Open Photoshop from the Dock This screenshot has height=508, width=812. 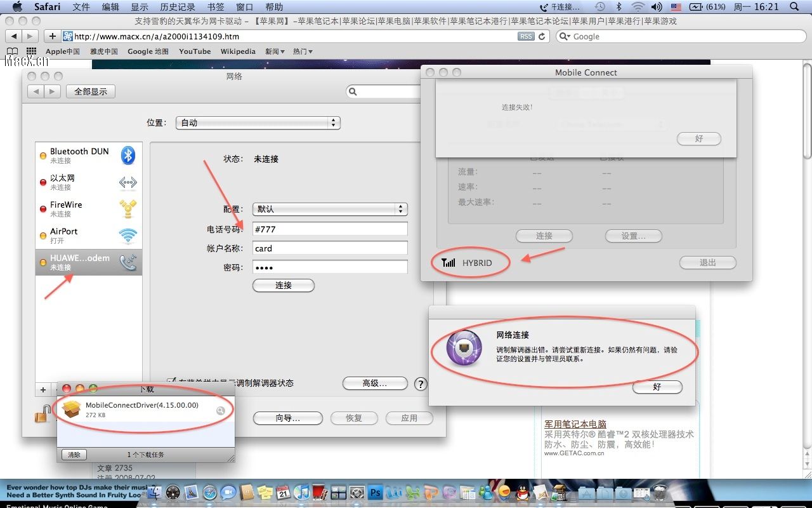click(x=375, y=492)
